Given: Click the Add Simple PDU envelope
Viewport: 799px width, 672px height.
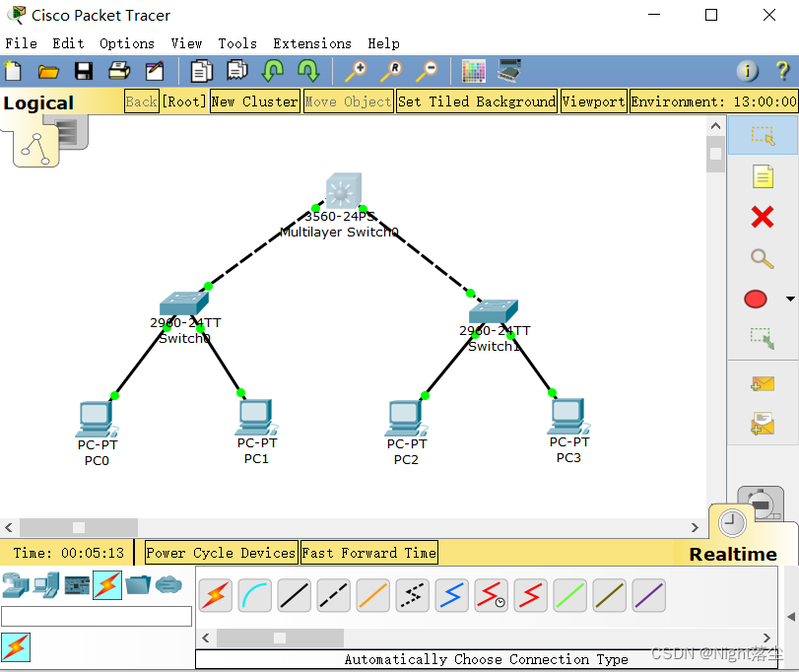Looking at the screenshot, I should click(763, 383).
